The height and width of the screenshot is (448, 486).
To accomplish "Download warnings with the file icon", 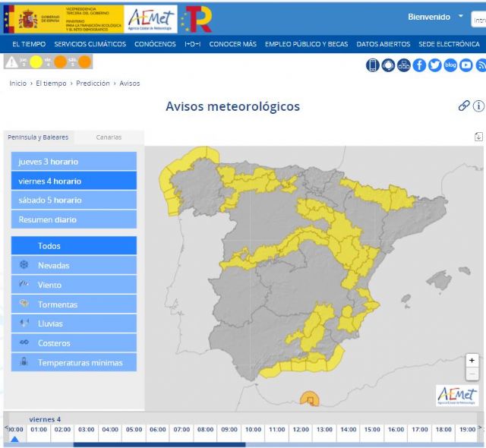I will pos(478,137).
